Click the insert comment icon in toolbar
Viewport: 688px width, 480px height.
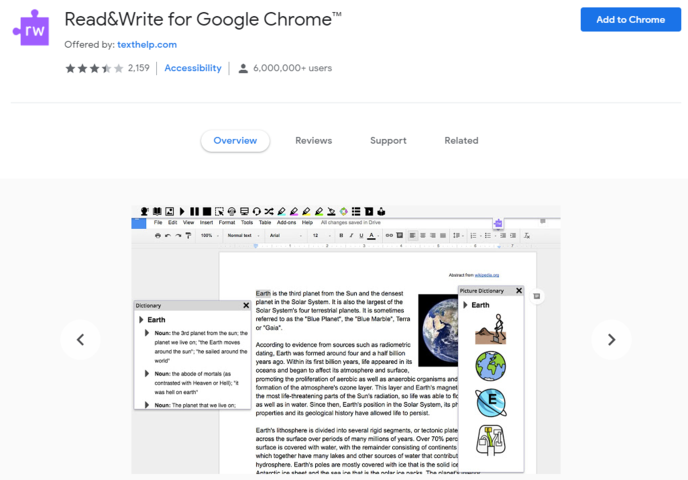[400, 235]
